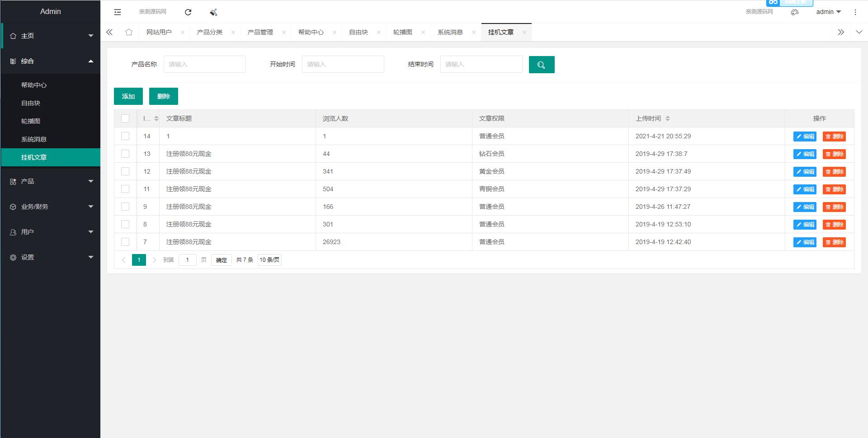Check the row checkbox for ID 7
The height and width of the screenshot is (438, 868).
(125, 242)
